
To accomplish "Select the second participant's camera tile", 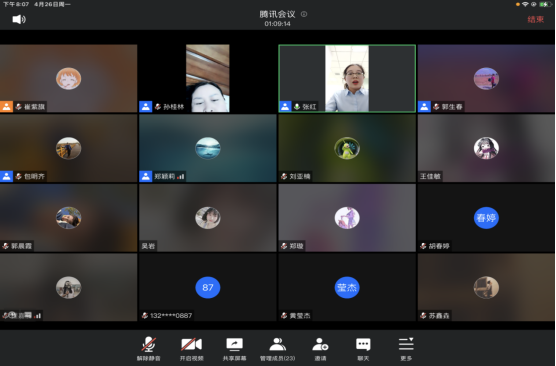I will [x=208, y=78].
